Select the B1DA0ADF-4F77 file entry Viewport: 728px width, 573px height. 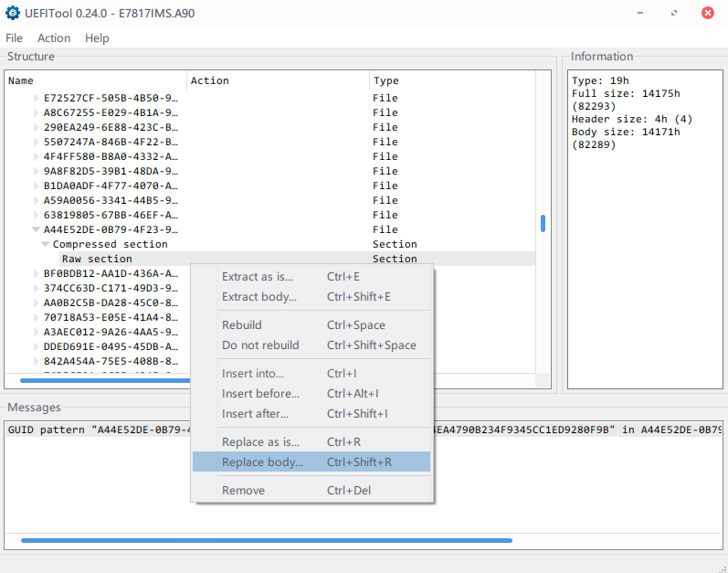tap(110, 186)
